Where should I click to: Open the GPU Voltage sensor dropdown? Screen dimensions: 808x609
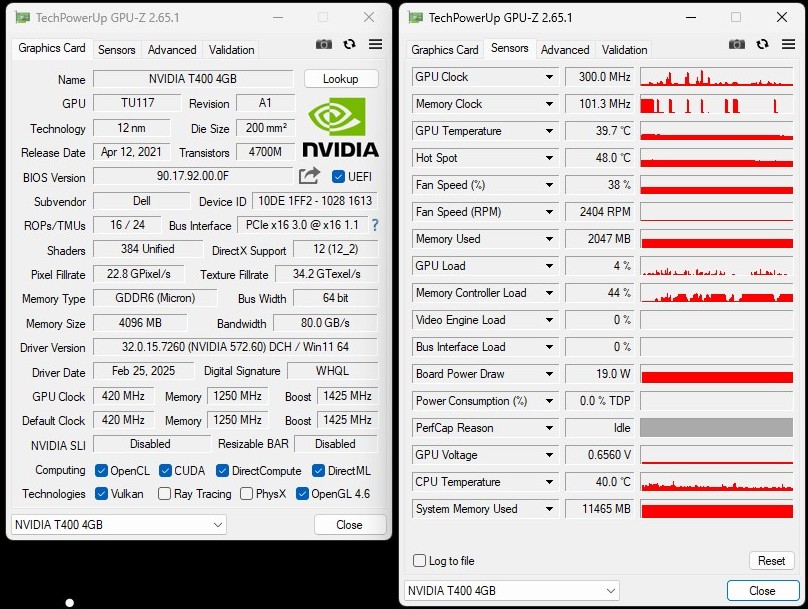tap(549, 454)
